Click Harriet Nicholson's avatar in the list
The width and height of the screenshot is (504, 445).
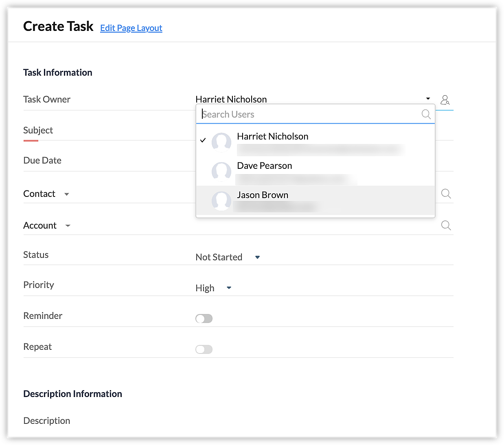click(x=221, y=142)
